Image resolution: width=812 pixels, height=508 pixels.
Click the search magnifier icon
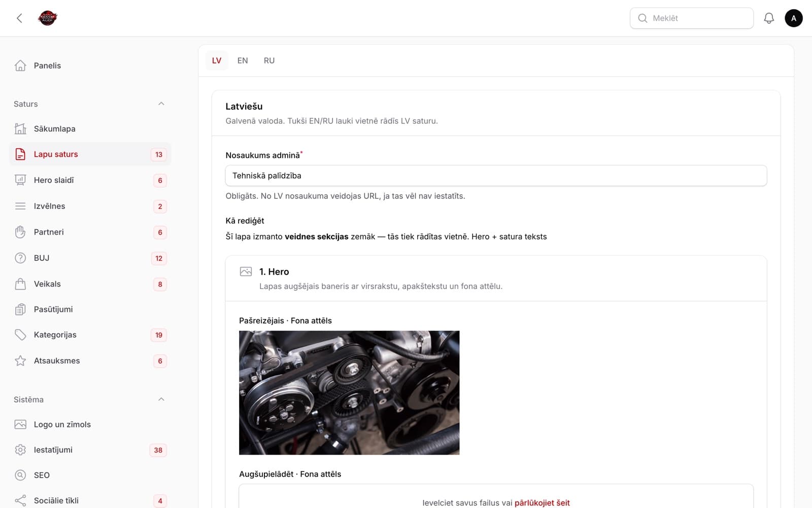coord(642,18)
